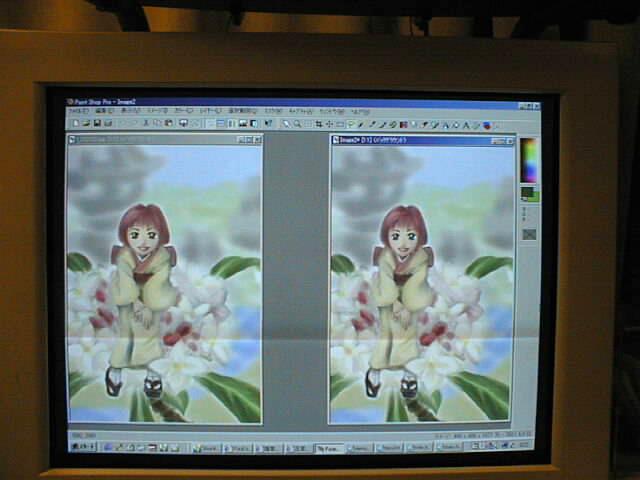The height and width of the screenshot is (480, 640).
Task: Click the Paste clipboard icon
Action: point(168,123)
